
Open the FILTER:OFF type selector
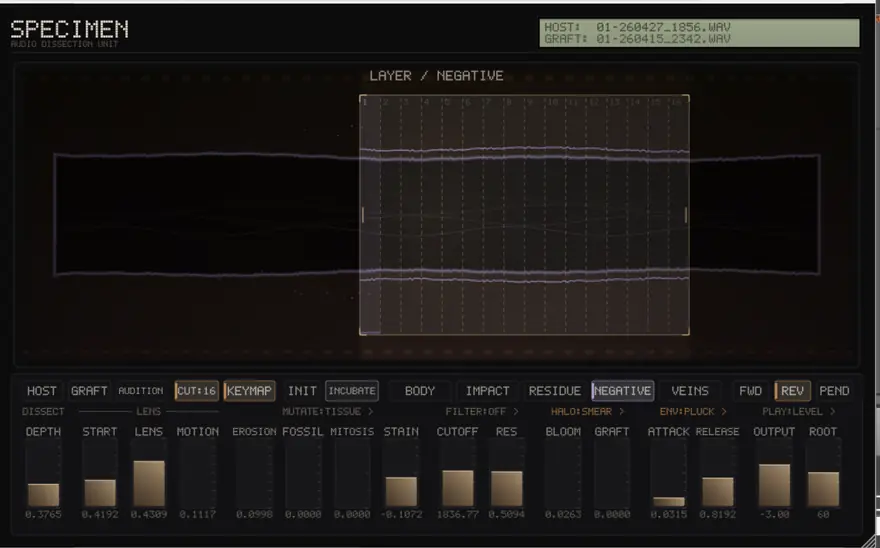coord(482,412)
